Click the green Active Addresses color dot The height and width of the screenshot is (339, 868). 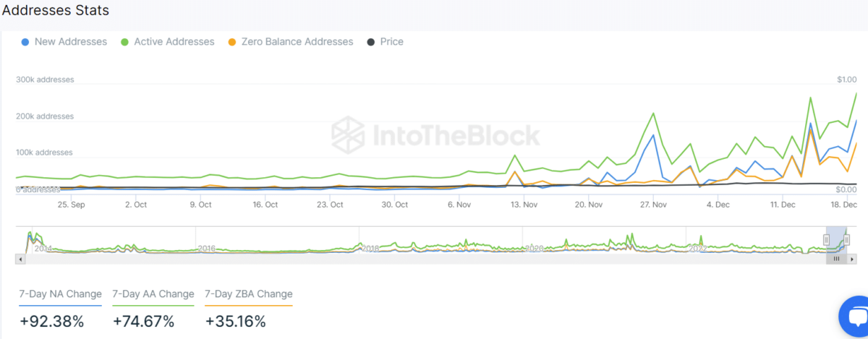click(x=125, y=42)
